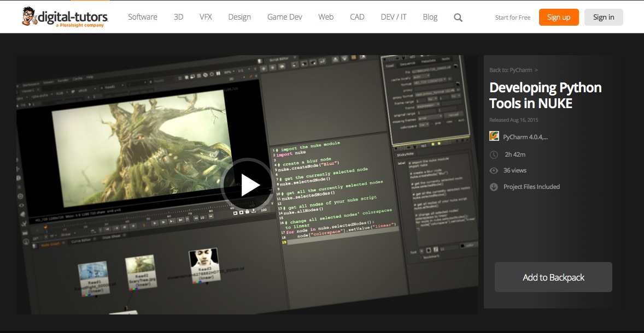Image resolution: width=644 pixels, height=333 pixels.
Task: Click the download arrow project files icon
Action: (494, 187)
